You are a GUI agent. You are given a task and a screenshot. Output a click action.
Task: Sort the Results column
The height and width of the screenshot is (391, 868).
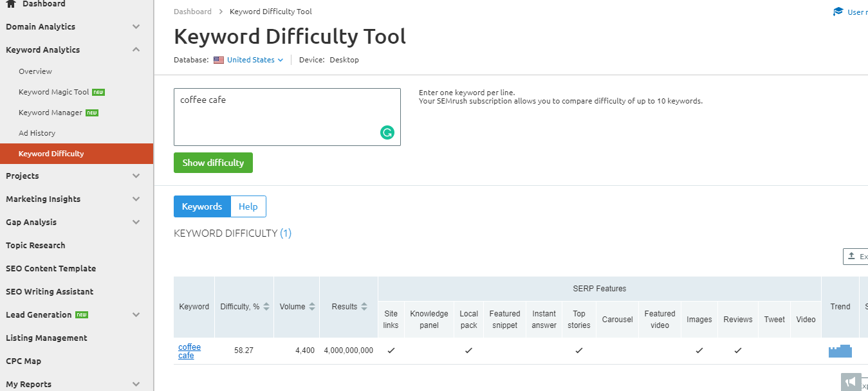(364, 306)
